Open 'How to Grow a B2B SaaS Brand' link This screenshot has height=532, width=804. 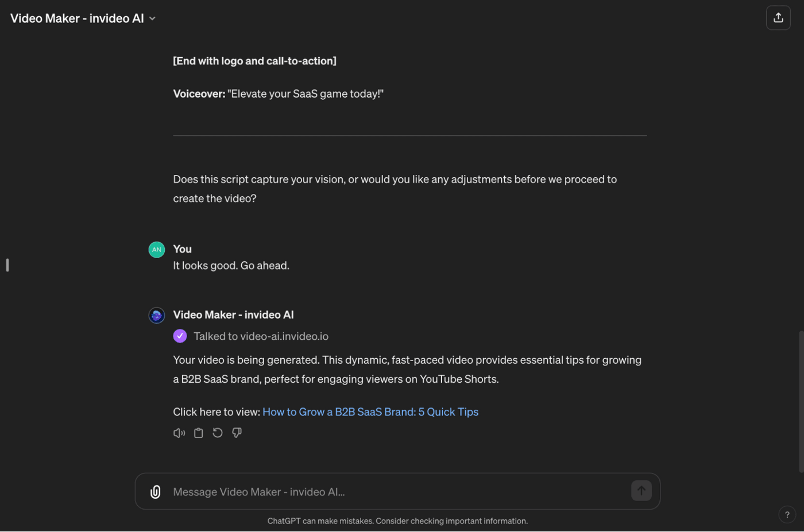coord(370,411)
